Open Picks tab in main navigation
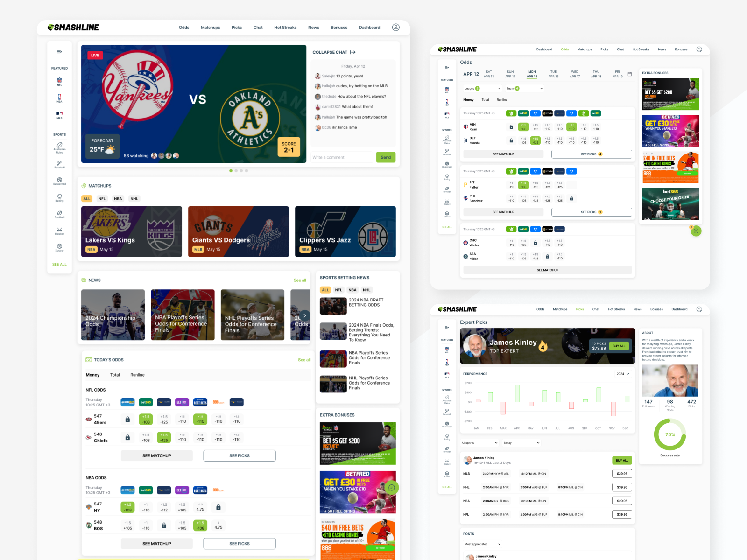 click(237, 28)
